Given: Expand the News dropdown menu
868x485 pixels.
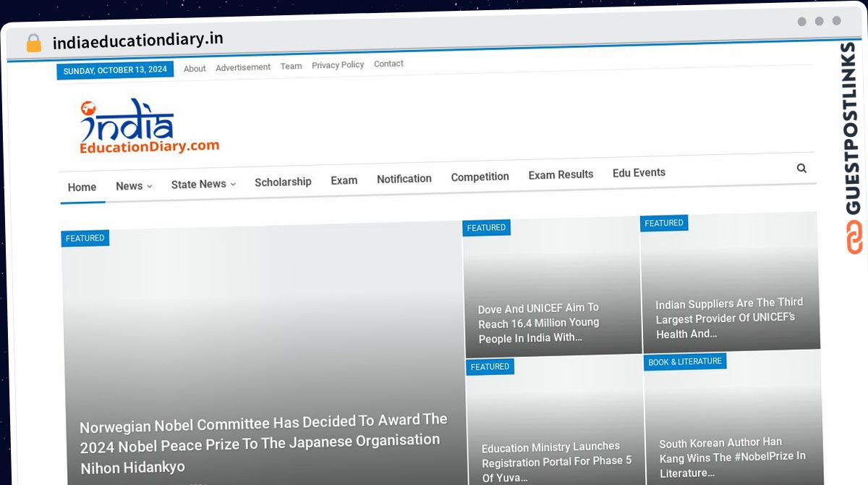Looking at the screenshot, I should [134, 186].
